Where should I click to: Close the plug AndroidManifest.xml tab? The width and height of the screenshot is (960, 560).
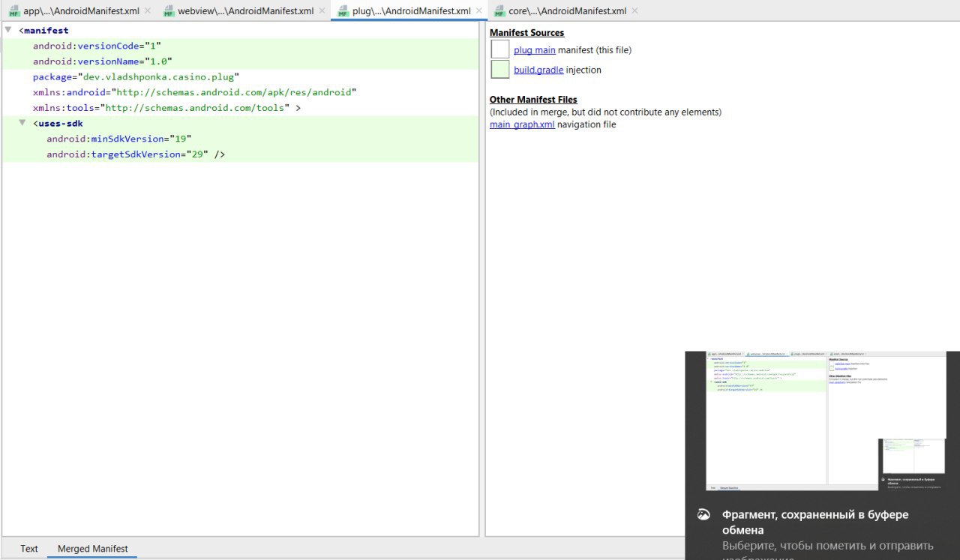point(478,10)
